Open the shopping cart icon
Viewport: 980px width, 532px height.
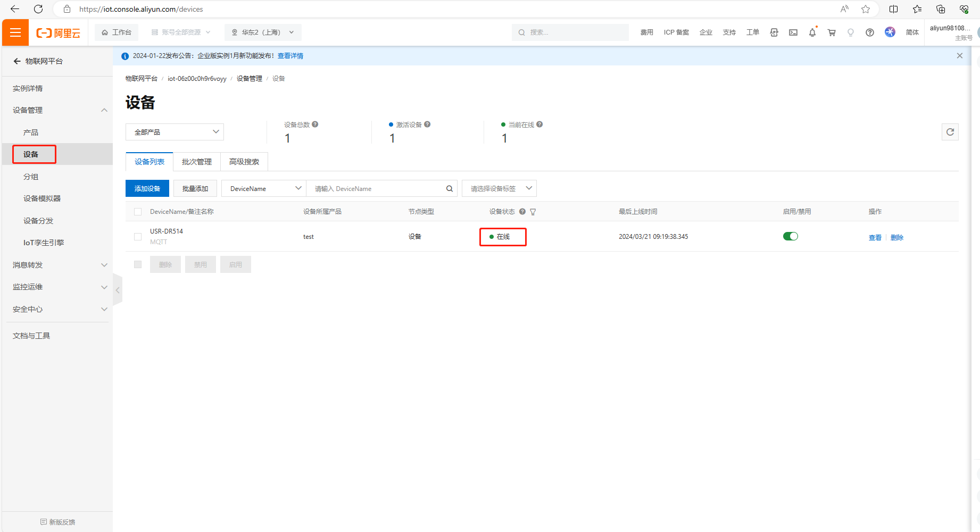click(831, 32)
